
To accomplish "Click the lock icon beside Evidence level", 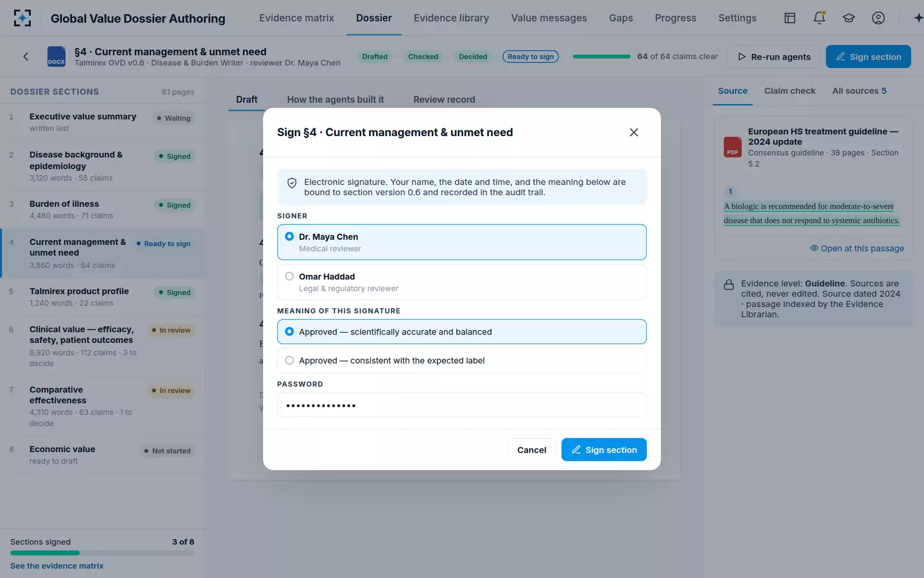I will pyautogui.click(x=729, y=285).
